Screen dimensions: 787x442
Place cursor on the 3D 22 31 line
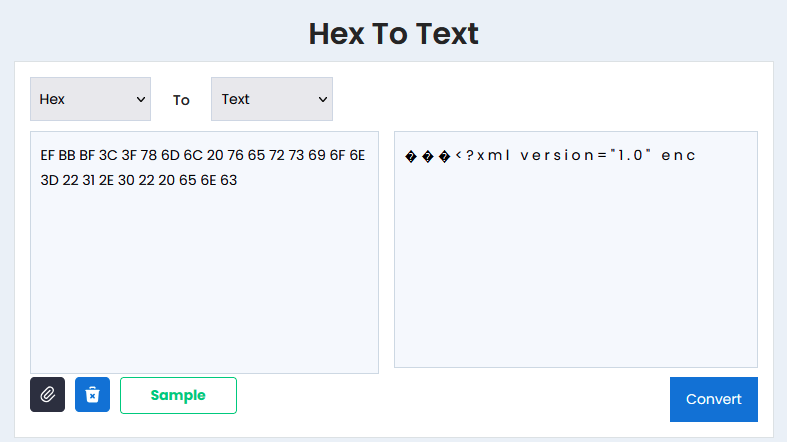pos(139,180)
